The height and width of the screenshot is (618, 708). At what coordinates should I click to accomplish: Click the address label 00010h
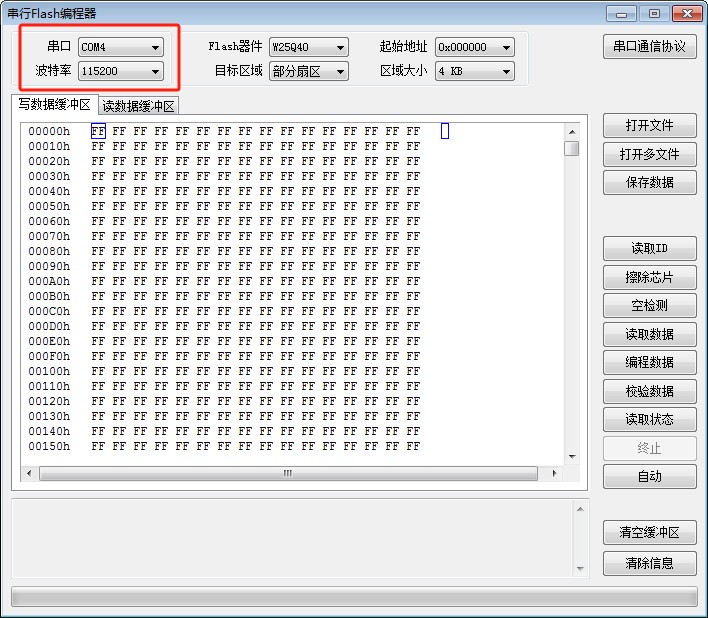49,146
